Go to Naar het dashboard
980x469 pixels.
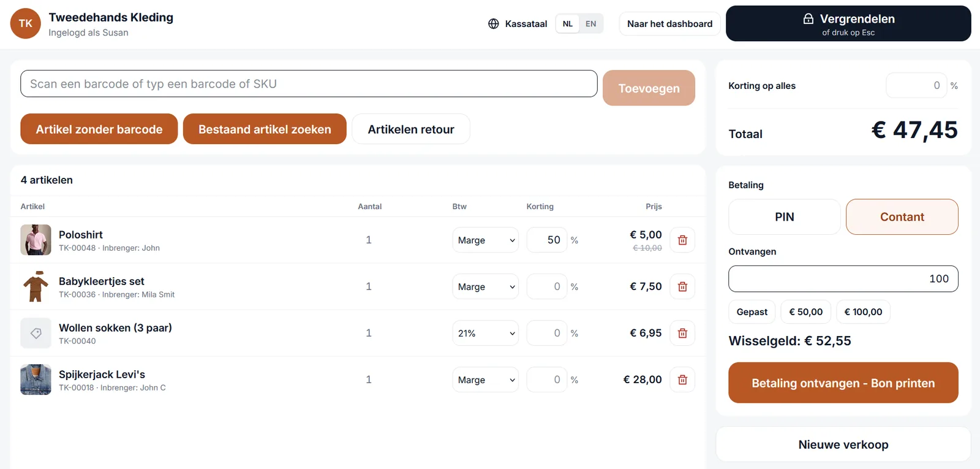tap(669, 24)
